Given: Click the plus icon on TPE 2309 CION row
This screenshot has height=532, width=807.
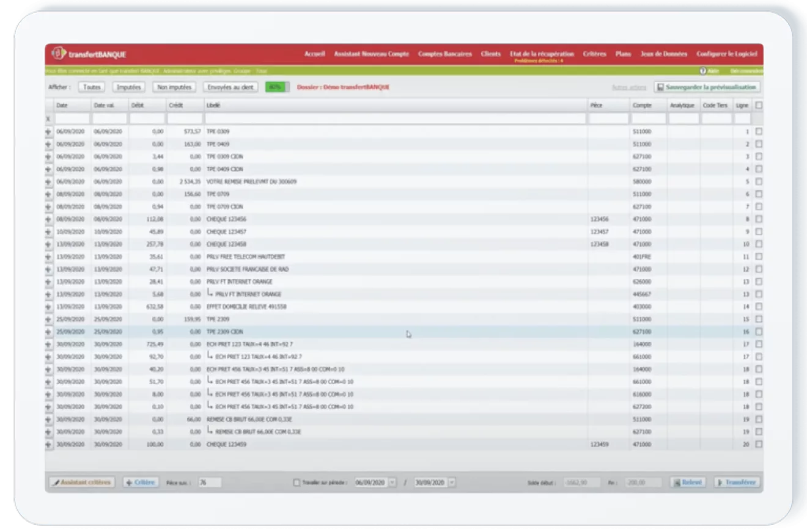Looking at the screenshot, I should click(x=48, y=332).
